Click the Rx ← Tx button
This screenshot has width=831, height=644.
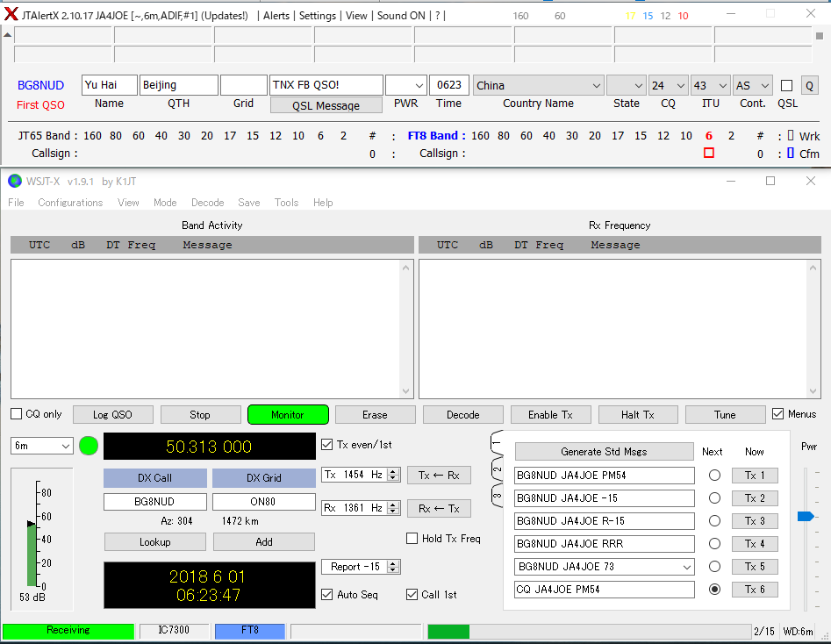439,509
